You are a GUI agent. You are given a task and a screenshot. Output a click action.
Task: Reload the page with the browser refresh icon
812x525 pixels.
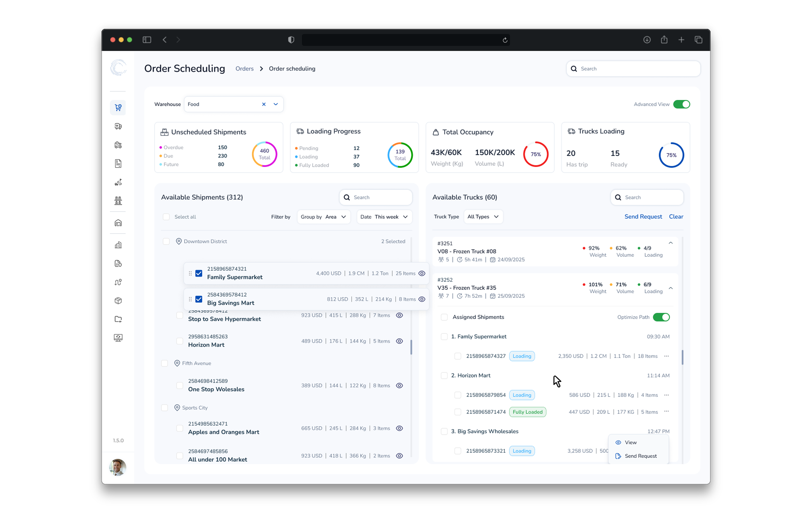click(505, 40)
